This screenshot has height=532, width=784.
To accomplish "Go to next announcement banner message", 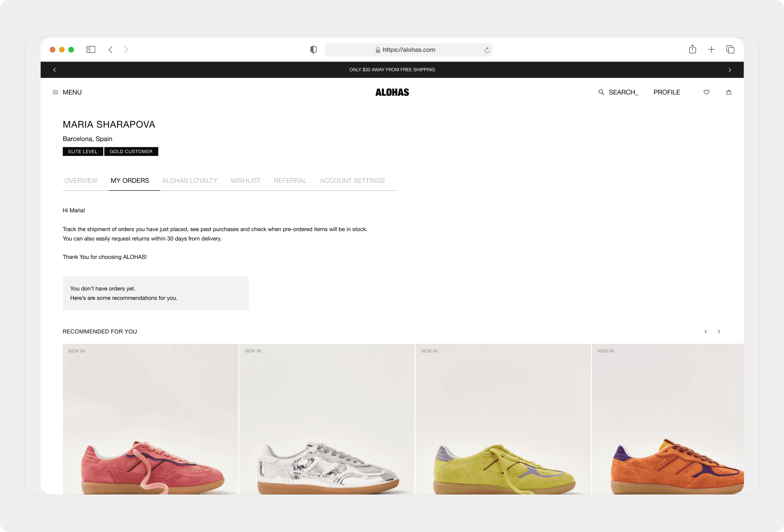I will 730,70.
